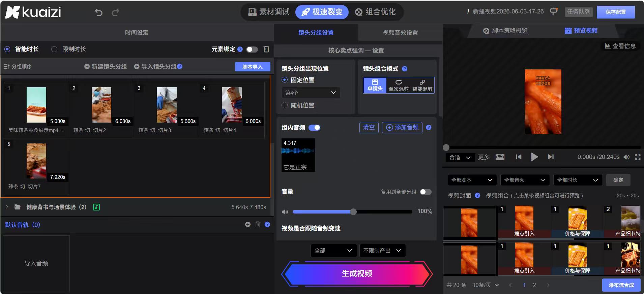Click the help icon beside 镜头组合模式
Screen dimensions: 644x294
tap(405, 69)
